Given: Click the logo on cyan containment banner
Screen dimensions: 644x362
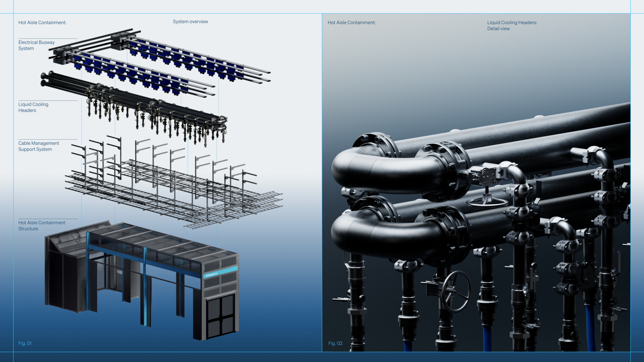Looking at the screenshot, I should pos(212,275).
